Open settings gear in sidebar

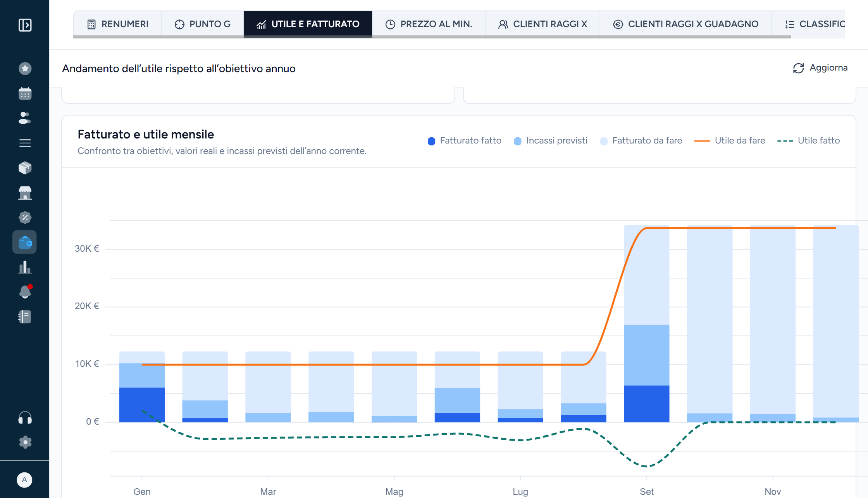click(x=25, y=442)
